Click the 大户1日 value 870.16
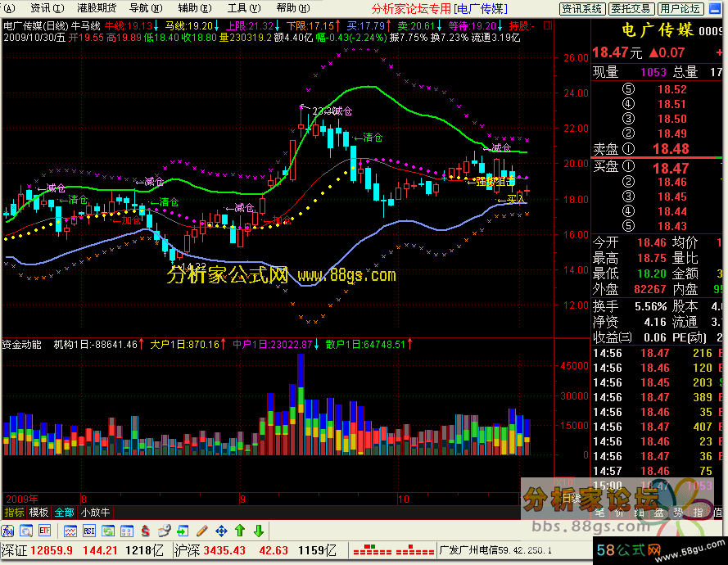728x565 pixels. coord(204,345)
